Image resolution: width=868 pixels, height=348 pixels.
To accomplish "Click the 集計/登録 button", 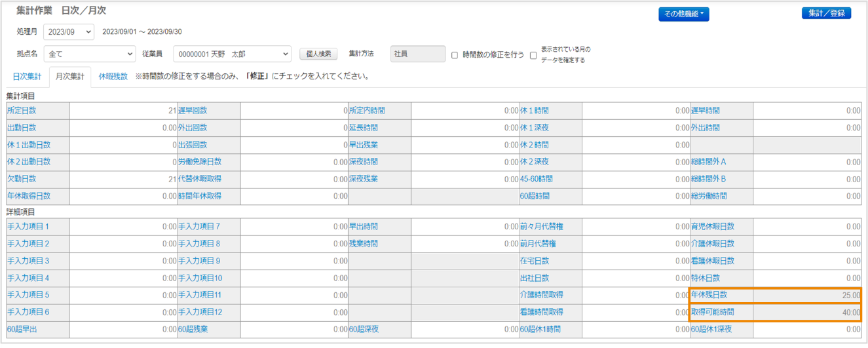I will coord(826,13).
